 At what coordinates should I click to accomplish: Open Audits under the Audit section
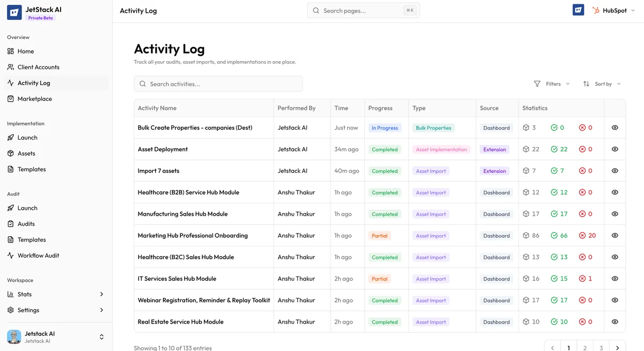click(x=27, y=223)
